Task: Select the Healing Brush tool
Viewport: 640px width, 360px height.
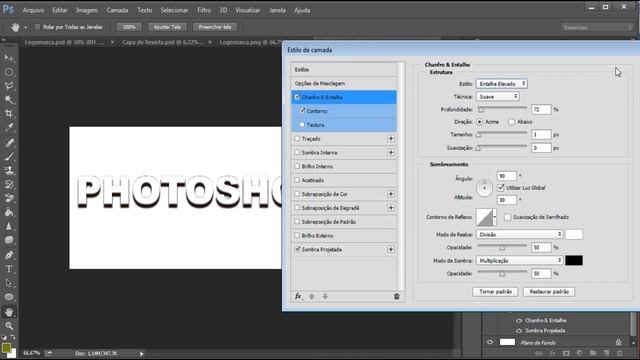Action: 9,142
